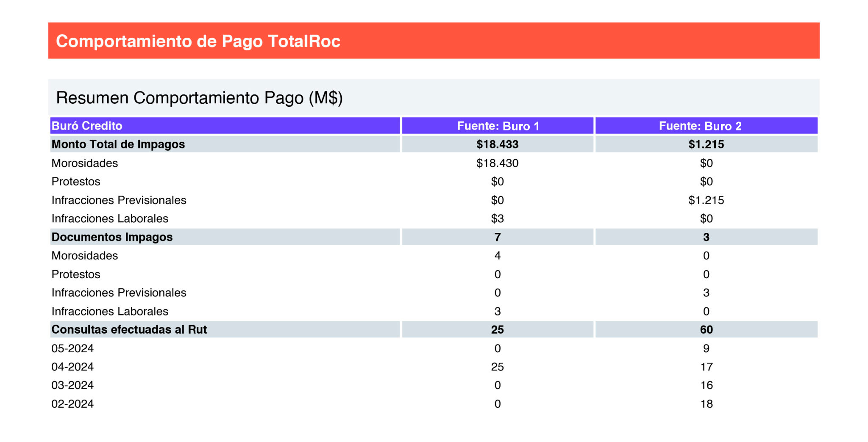Select 'Infracciones Previsionales' label under Documentos Impagos
This screenshot has height=442, width=868.
coord(119,293)
